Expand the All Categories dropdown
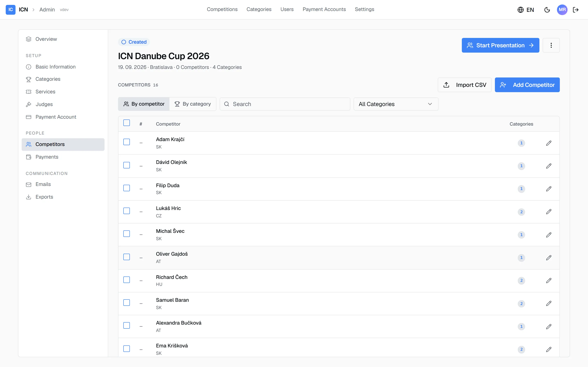Screen dimensions: 588x367 (396, 104)
